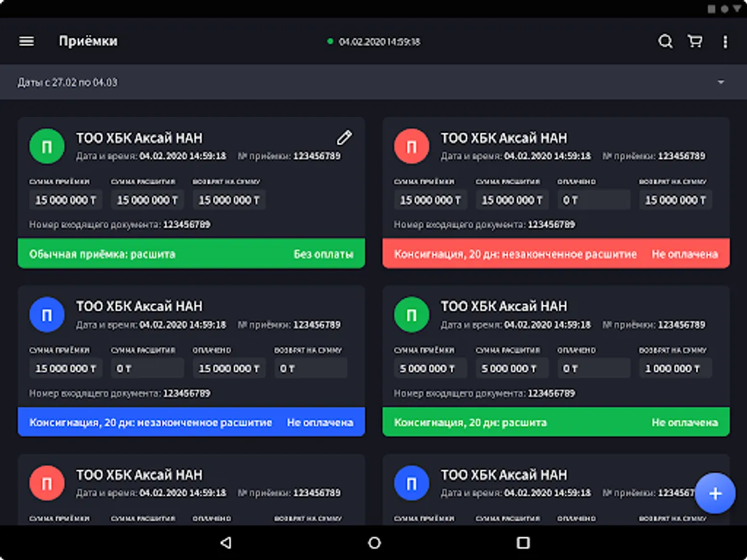Click 'Оплачено' field showing '15 000 000 ₸'
Image resolution: width=747 pixels, height=560 pixels.
click(229, 368)
